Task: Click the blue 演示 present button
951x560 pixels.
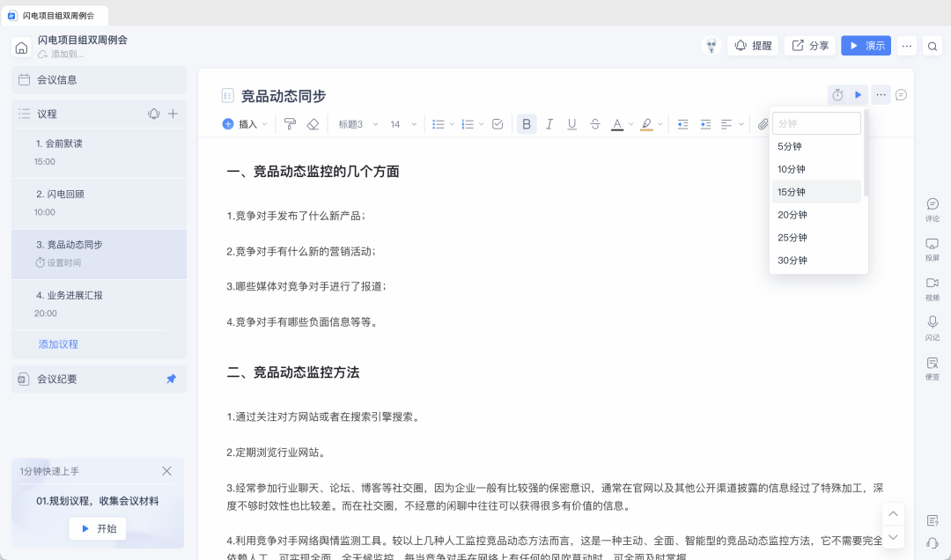Action: [866, 46]
